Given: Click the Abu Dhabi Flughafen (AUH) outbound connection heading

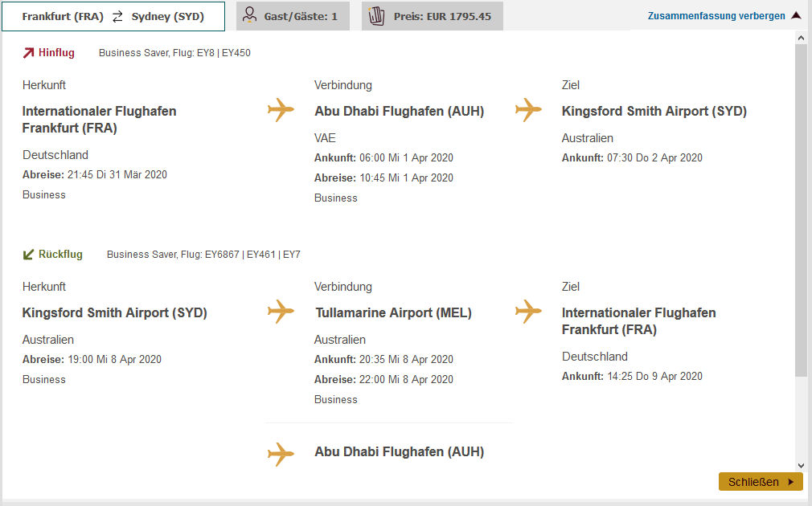Looking at the screenshot, I should click(399, 112).
